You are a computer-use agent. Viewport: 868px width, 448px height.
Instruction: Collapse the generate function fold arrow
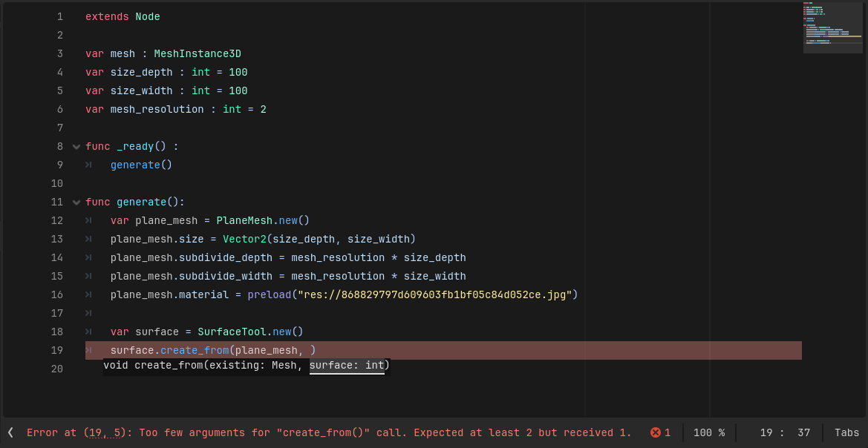[76, 202]
